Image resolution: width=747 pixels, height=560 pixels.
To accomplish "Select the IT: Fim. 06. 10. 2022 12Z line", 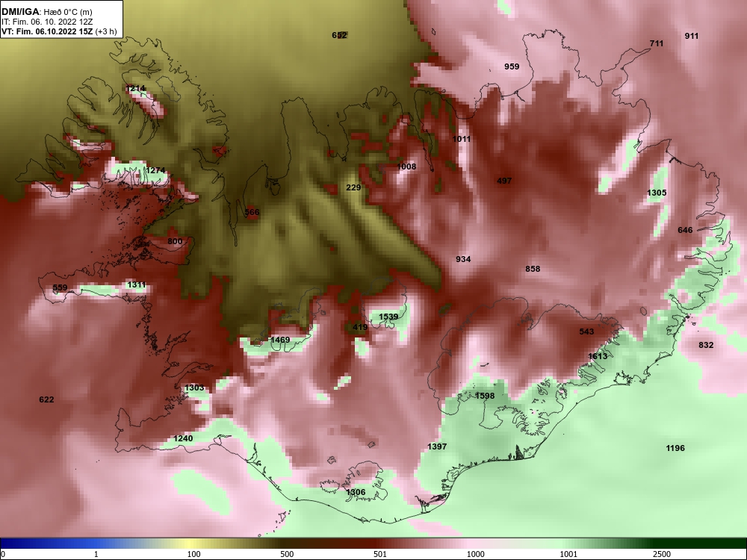I will [x=46, y=22].
